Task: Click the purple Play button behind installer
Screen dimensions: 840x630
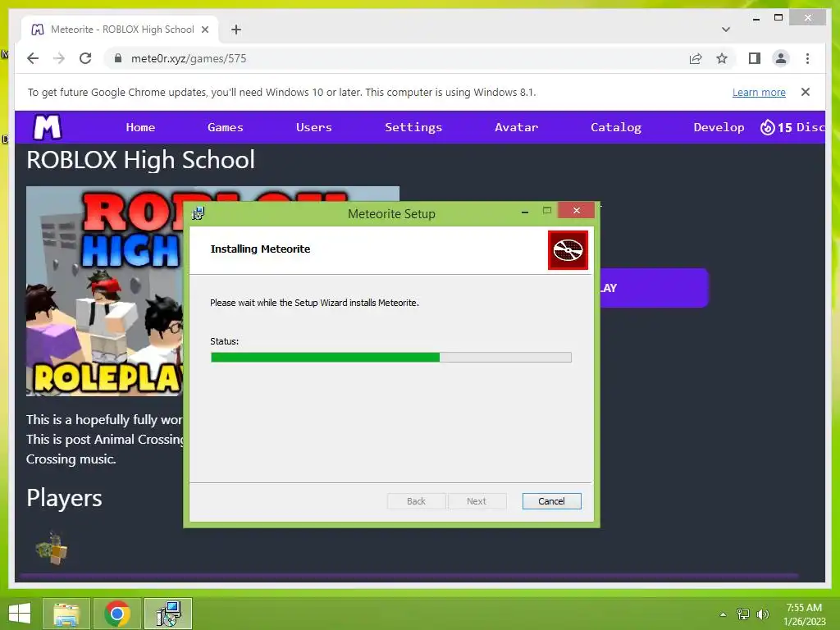Action: tap(654, 288)
